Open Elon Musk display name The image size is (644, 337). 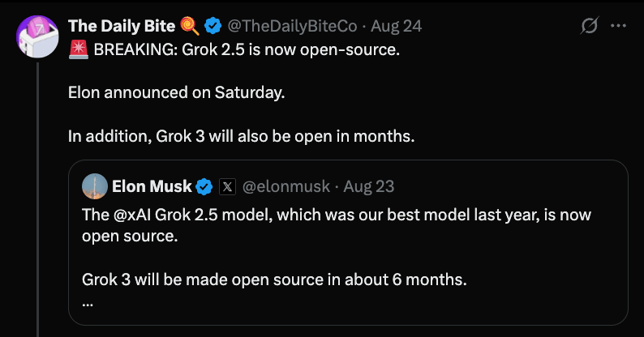tap(152, 186)
